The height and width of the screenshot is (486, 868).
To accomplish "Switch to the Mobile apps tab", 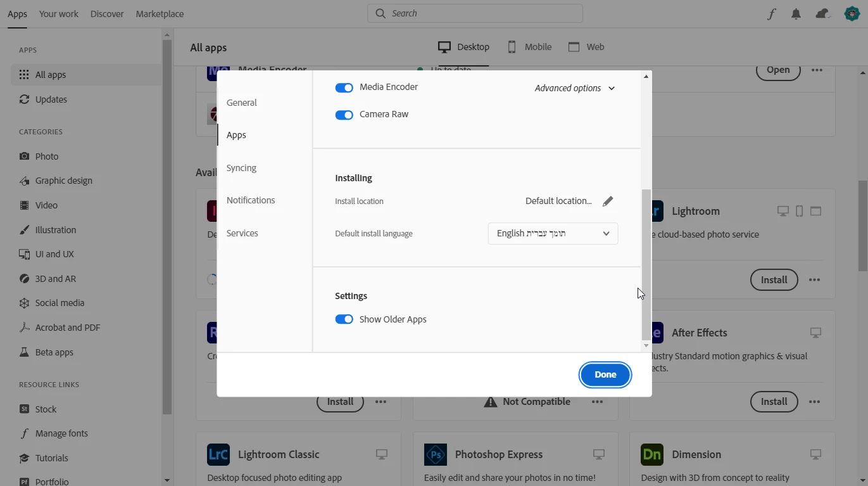I will click(x=529, y=47).
